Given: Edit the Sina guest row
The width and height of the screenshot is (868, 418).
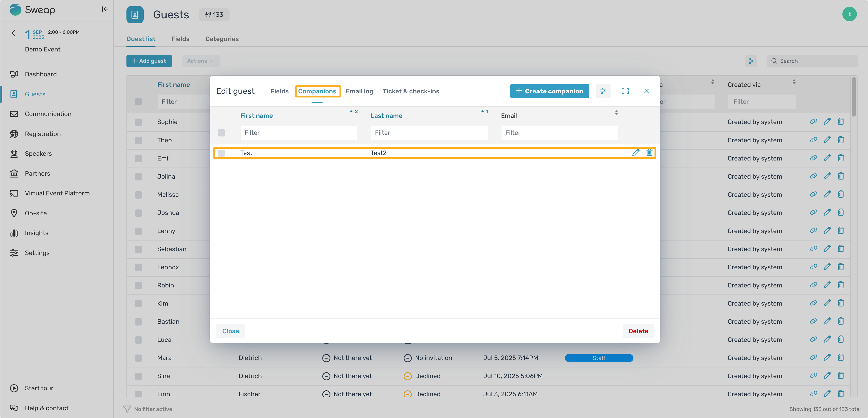Looking at the screenshot, I should (827, 376).
